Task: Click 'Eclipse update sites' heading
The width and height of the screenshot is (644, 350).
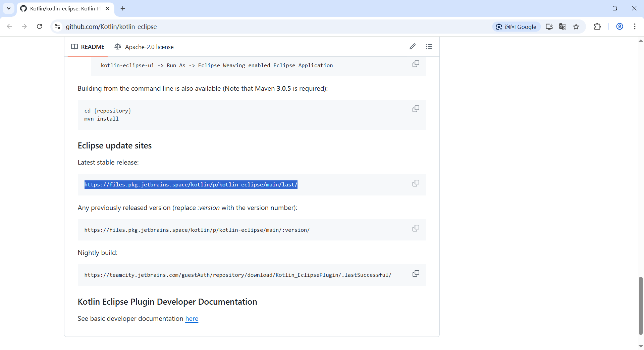Action: [x=115, y=145]
